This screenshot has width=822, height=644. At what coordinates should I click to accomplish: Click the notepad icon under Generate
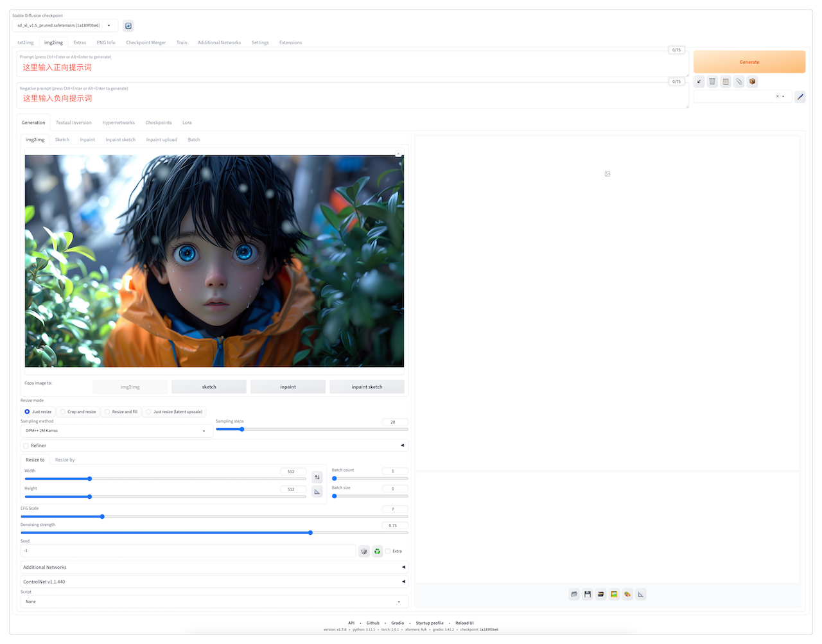pyautogui.click(x=726, y=82)
